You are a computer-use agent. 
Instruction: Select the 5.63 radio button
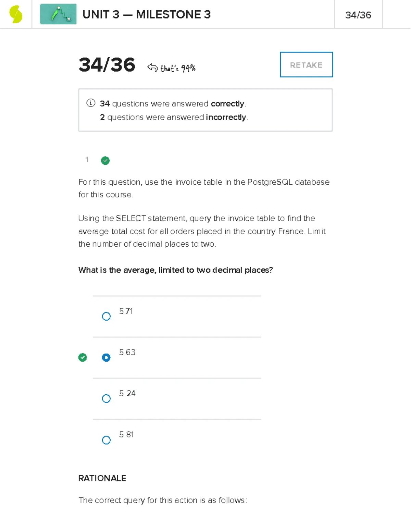(106, 357)
